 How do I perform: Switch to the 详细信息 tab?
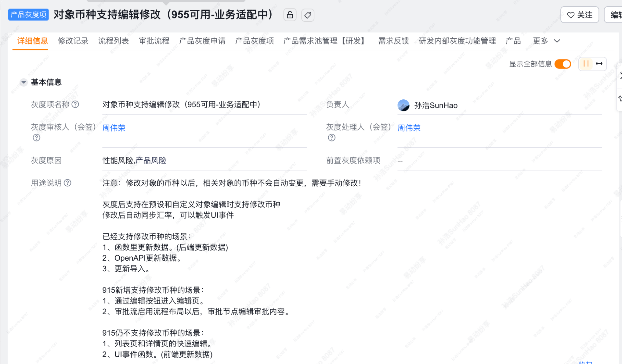click(33, 41)
